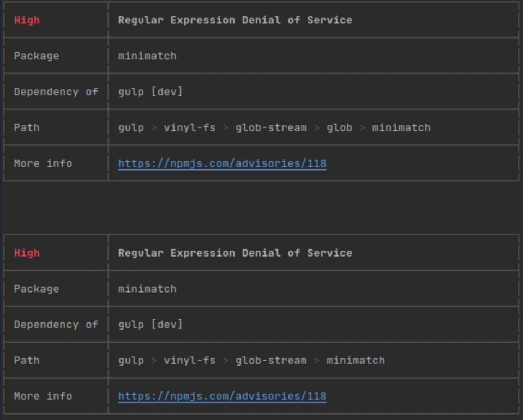The image size is (523, 420).
Task: Select Regular Expression Denial of Service in first table
Action: pos(235,20)
